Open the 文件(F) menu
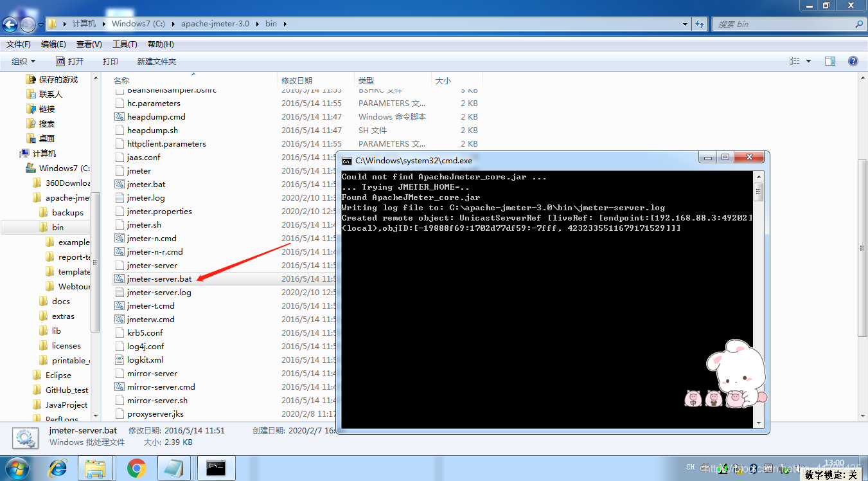The image size is (868, 481). pyautogui.click(x=19, y=44)
